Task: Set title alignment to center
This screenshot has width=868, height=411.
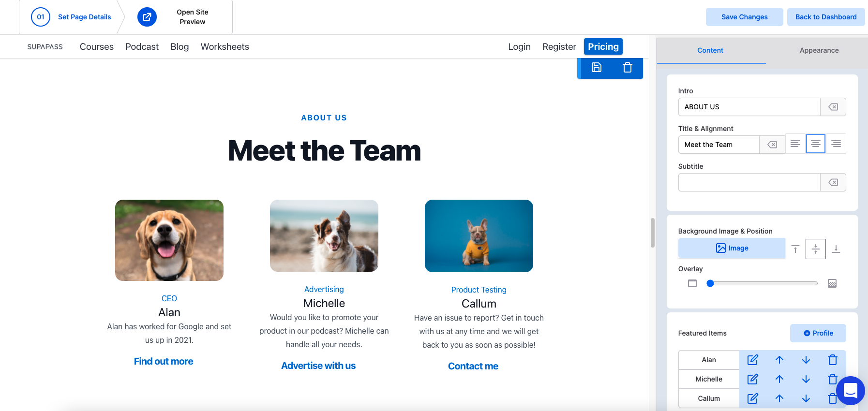Action: click(x=816, y=144)
